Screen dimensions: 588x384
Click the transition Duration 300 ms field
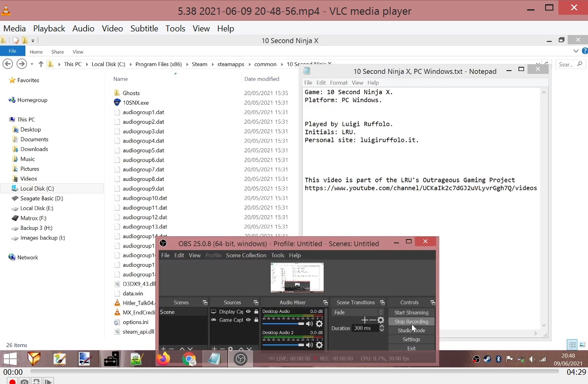(365, 328)
